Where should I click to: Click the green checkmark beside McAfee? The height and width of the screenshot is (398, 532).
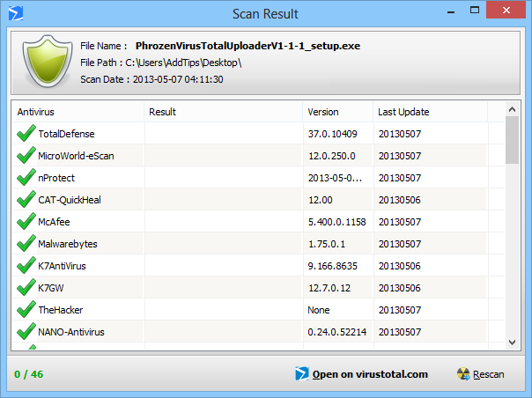26,221
